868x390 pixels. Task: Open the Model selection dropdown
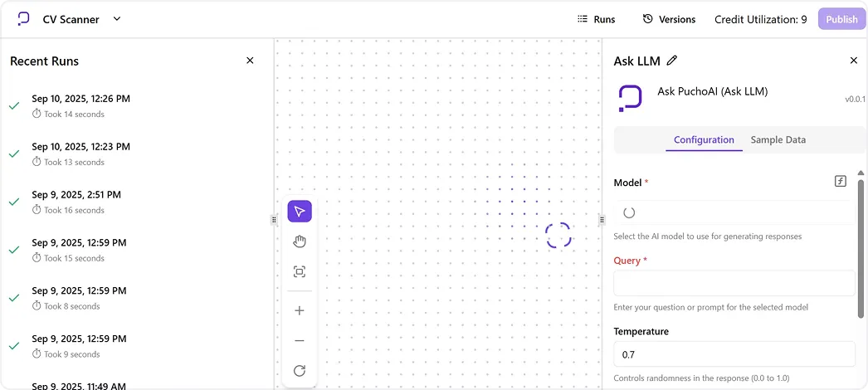734,212
